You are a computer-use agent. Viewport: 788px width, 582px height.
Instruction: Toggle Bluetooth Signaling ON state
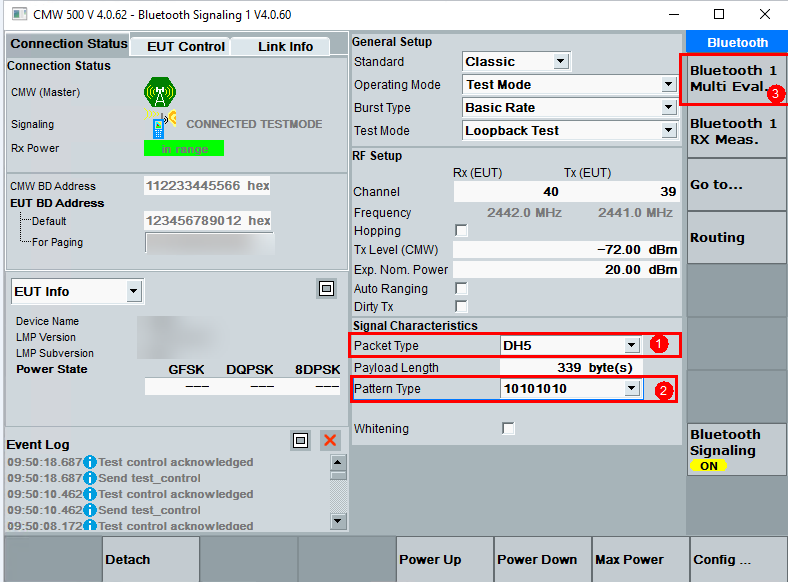pyautogui.click(x=736, y=449)
